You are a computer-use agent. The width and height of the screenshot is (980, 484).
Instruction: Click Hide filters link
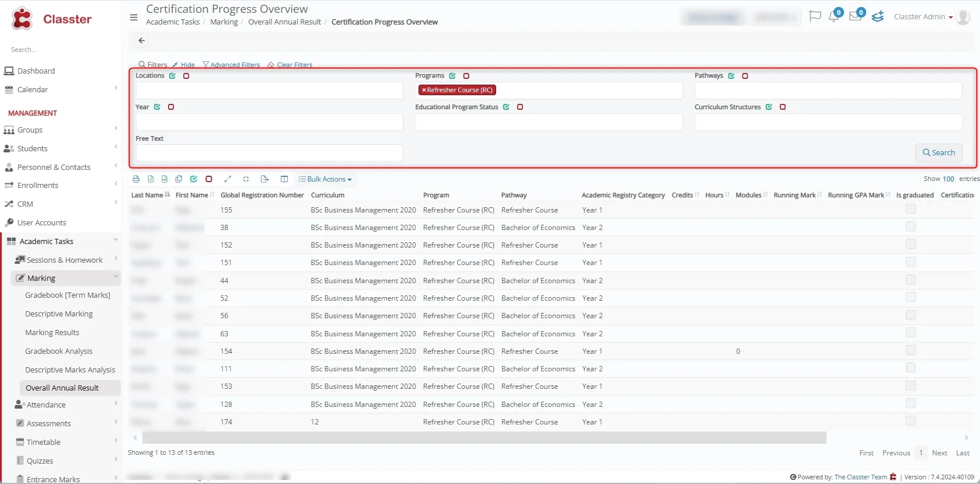[x=183, y=65]
